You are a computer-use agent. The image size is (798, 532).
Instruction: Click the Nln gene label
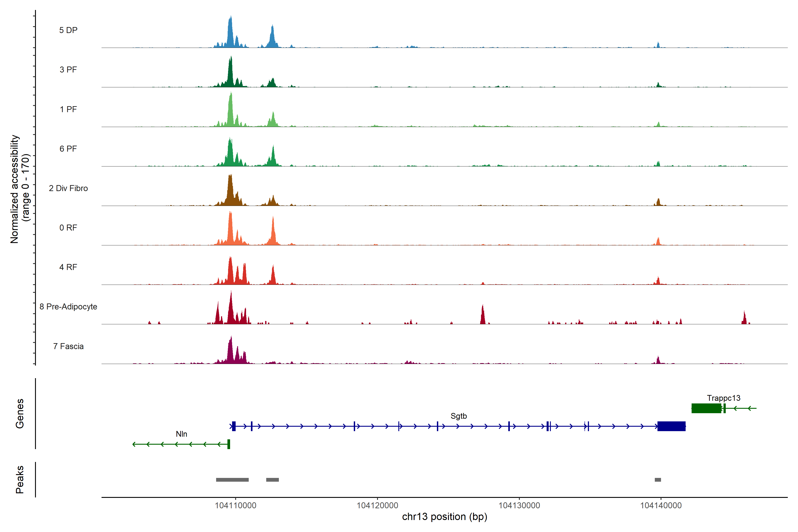tap(182, 434)
